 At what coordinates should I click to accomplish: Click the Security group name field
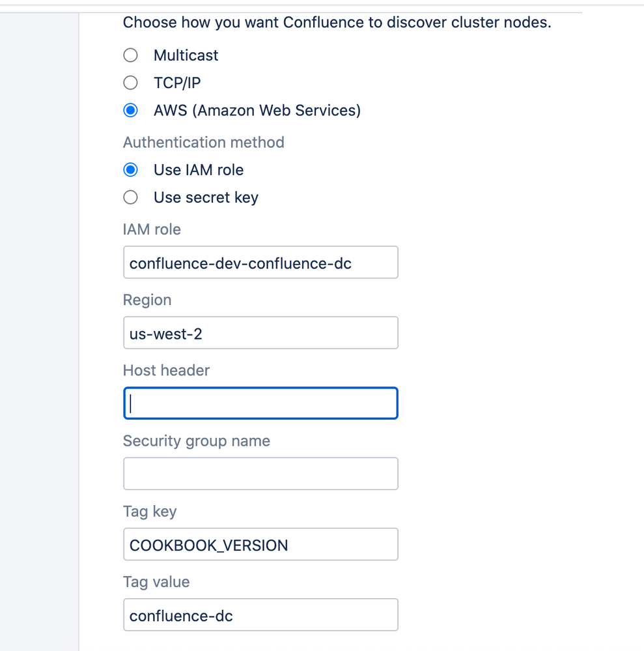[260, 474]
